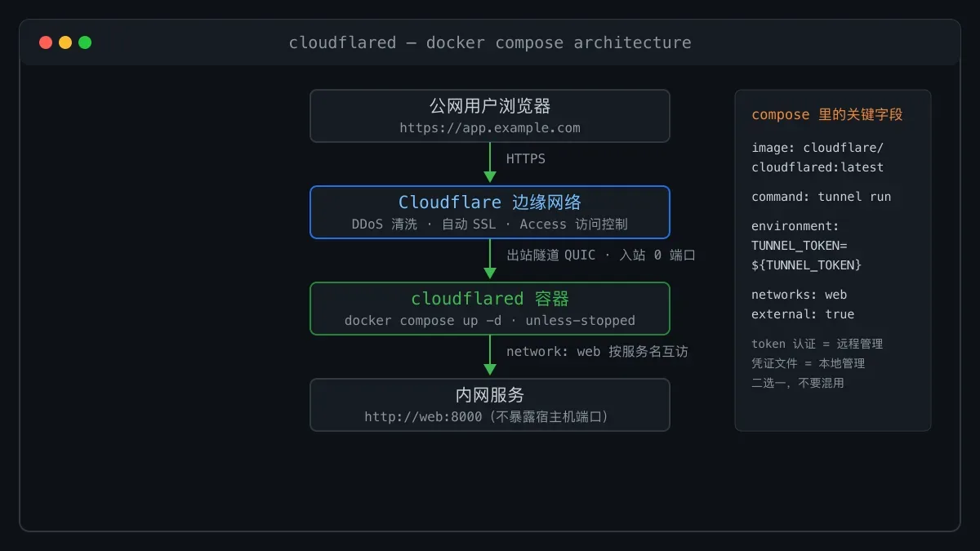Click the red close traffic-light dot
980x551 pixels.
tap(46, 42)
